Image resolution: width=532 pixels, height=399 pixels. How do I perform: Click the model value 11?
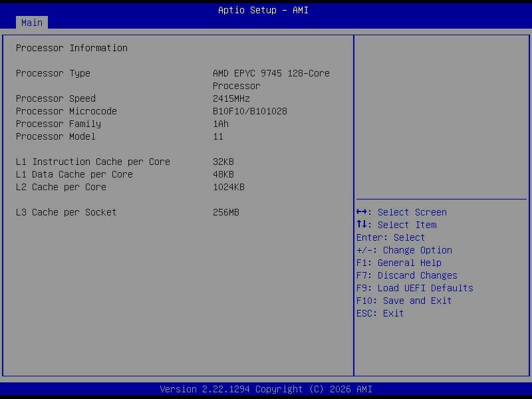pos(218,136)
